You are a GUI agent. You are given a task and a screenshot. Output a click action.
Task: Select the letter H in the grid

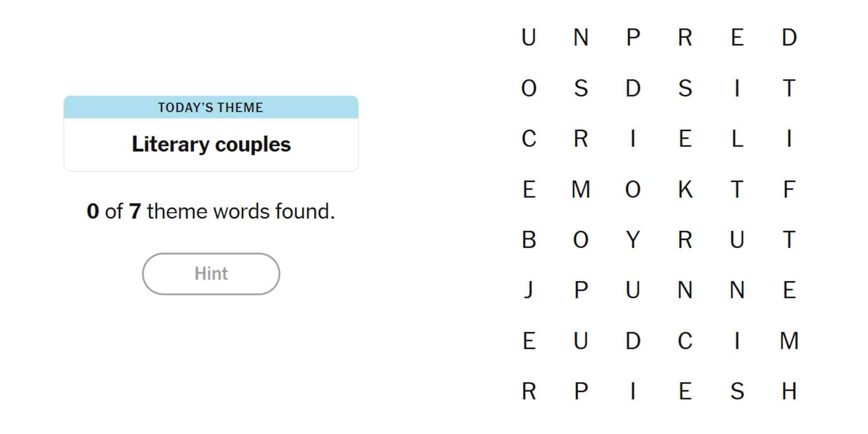point(789,391)
